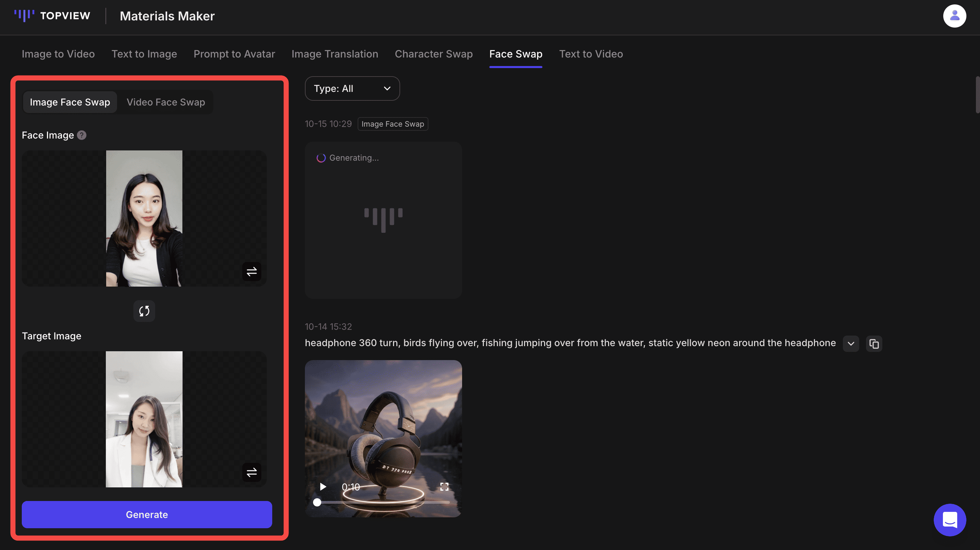Image resolution: width=980 pixels, height=550 pixels.
Task: Go to Text to Video tab
Action: click(x=590, y=54)
